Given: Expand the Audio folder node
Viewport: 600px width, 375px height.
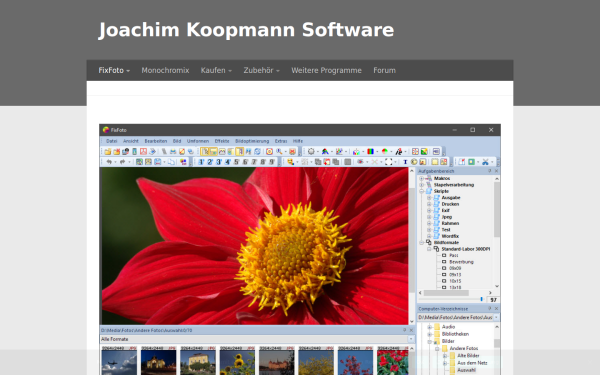Looking at the screenshot, I should pos(429,327).
